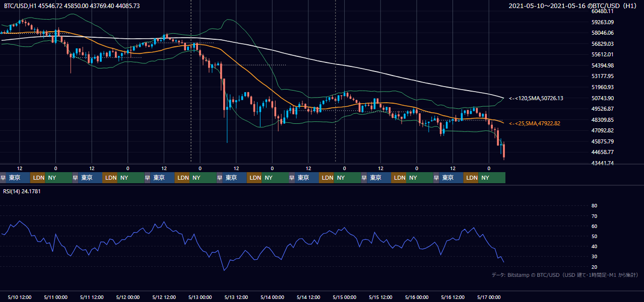Click RSI scale value 30
The height and width of the screenshot is (302, 644).
[x=594, y=257]
